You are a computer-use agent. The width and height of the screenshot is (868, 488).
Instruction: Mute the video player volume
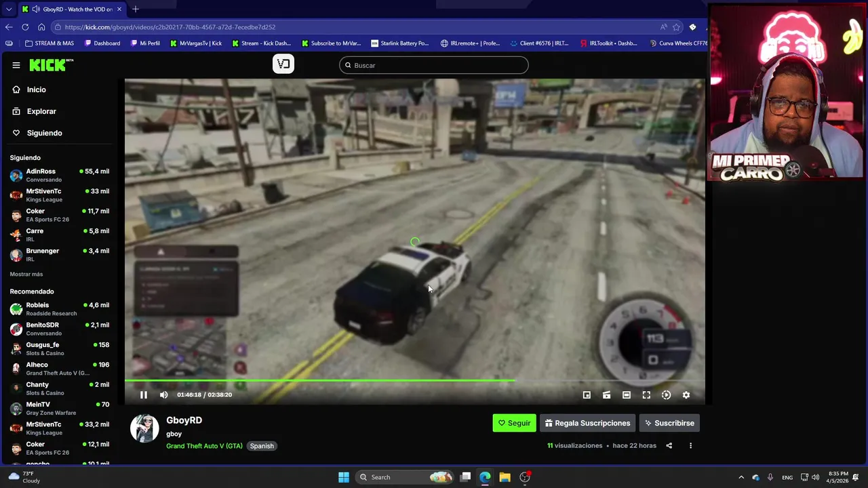pyautogui.click(x=163, y=395)
